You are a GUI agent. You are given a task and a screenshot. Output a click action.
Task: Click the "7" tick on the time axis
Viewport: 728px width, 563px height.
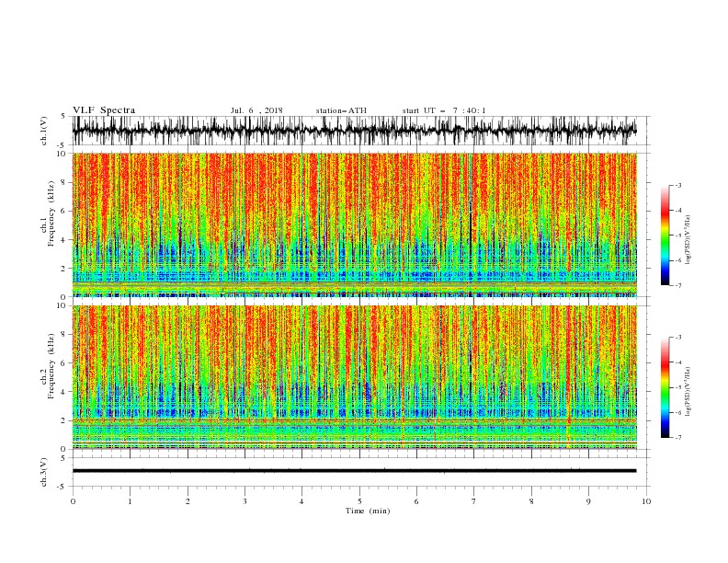click(474, 501)
